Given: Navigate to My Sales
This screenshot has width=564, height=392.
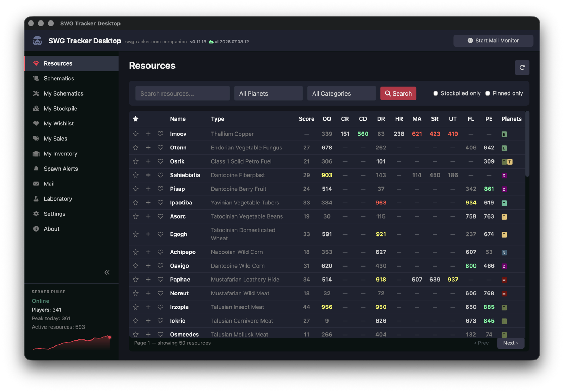Looking at the screenshot, I should 72,139.
